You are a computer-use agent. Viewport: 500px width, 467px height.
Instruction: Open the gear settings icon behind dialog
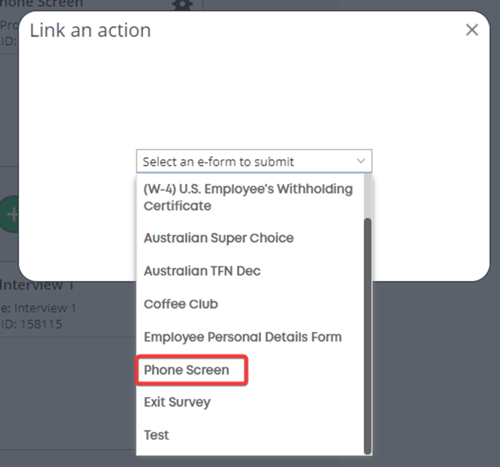pyautogui.click(x=182, y=5)
